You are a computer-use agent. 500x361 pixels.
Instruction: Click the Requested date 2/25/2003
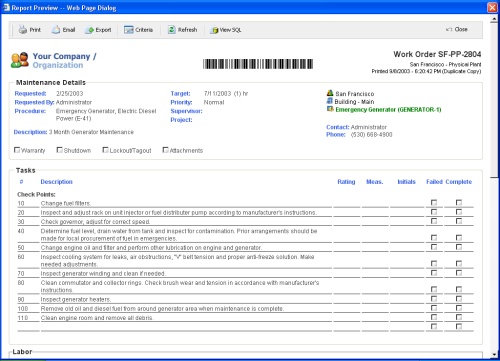tap(70, 94)
